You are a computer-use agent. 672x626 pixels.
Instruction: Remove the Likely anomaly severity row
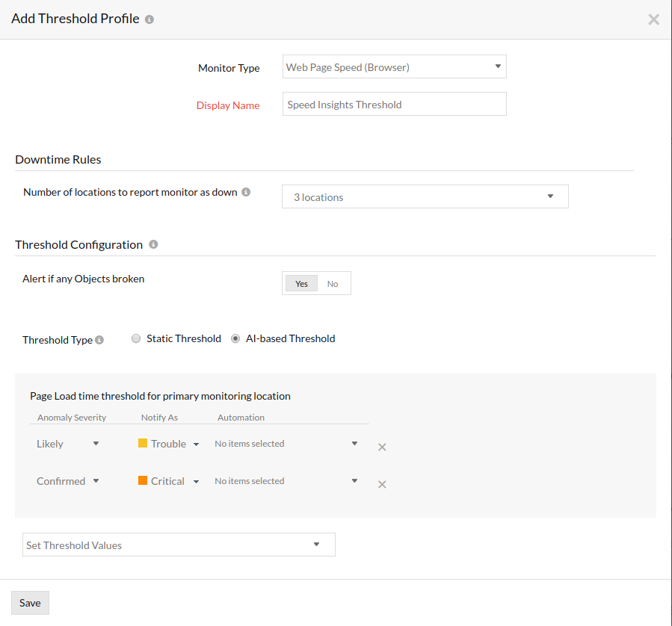(x=382, y=447)
